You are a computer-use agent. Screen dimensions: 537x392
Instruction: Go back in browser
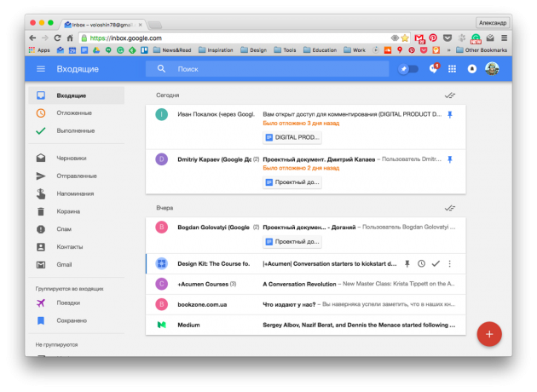click(x=32, y=38)
